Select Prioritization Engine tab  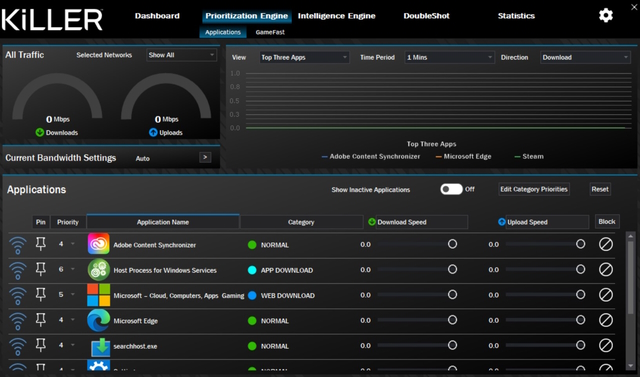point(247,16)
